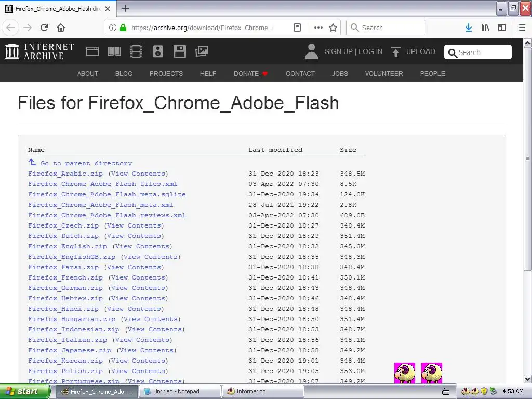
Task: Open page actions three-dot menu
Action: [318, 28]
